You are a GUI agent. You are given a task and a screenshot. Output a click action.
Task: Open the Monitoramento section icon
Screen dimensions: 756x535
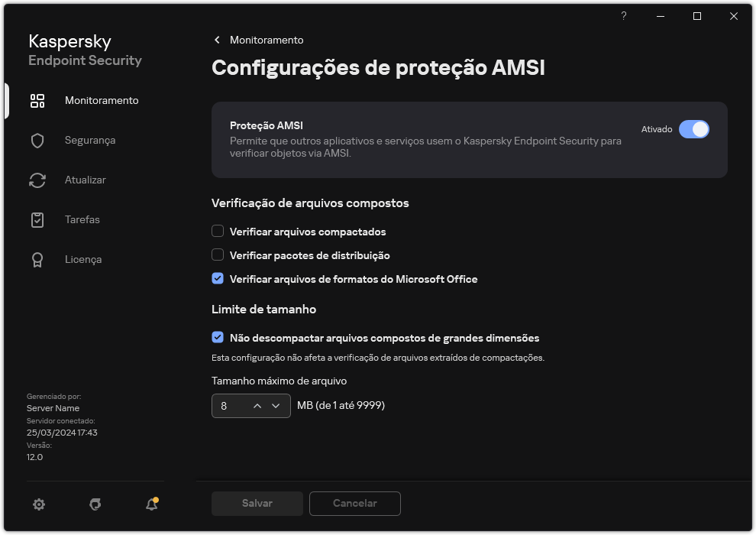[x=37, y=100]
